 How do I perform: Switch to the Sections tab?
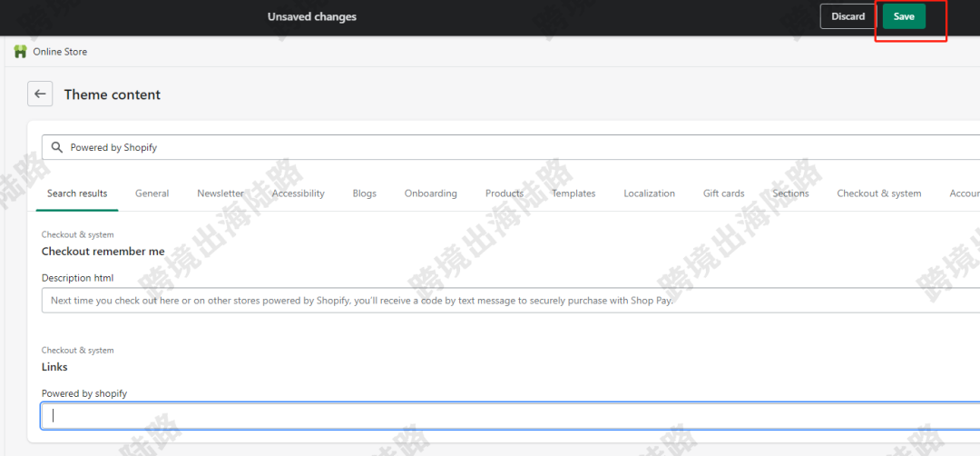point(790,193)
